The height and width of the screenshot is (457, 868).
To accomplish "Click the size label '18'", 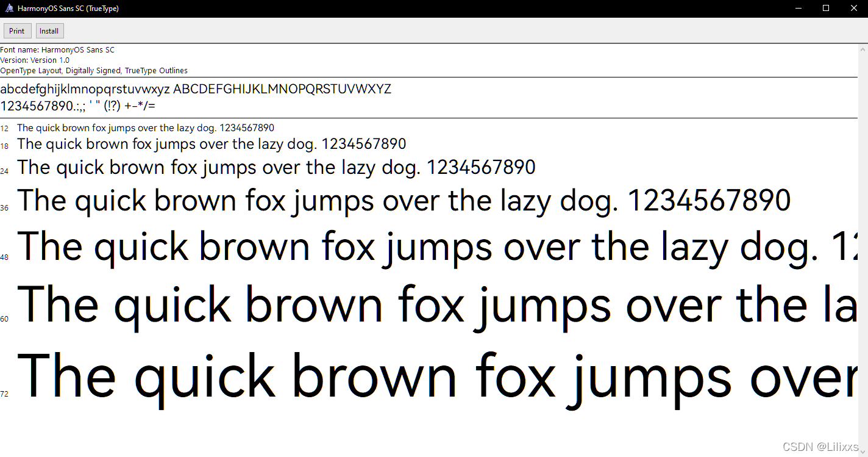I will tap(5, 146).
